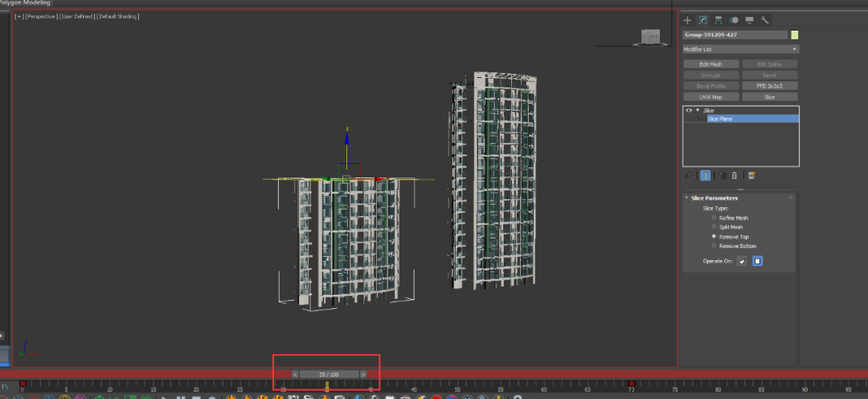This screenshot has height=399, width=868.
Task: Open the Create command panel tab
Action: click(x=687, y=20)
